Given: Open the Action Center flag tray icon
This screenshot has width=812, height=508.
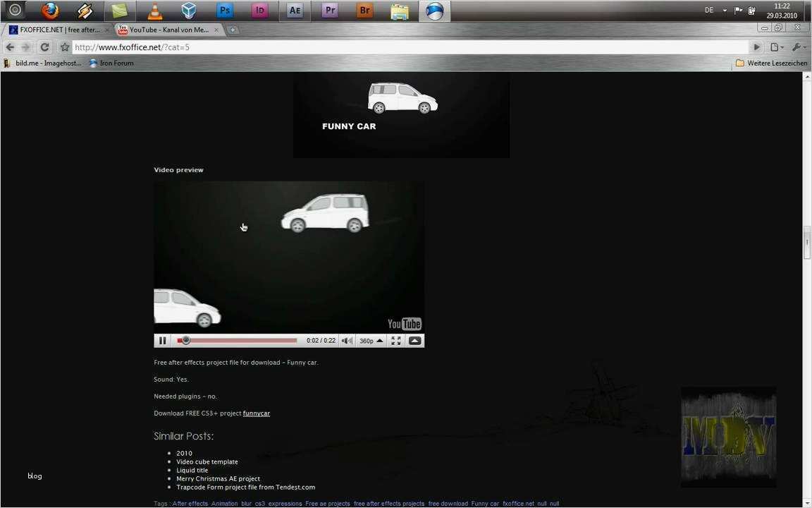Looking at the screenshot, I should (x=738, y=10).
